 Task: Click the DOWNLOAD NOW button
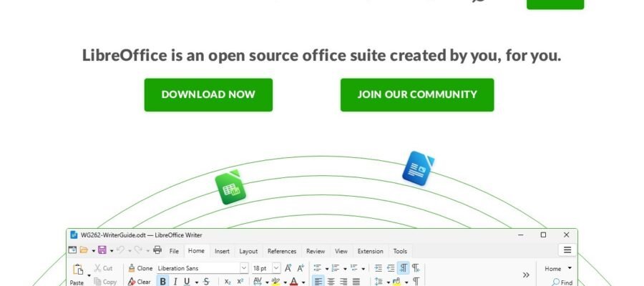point(208,95)
